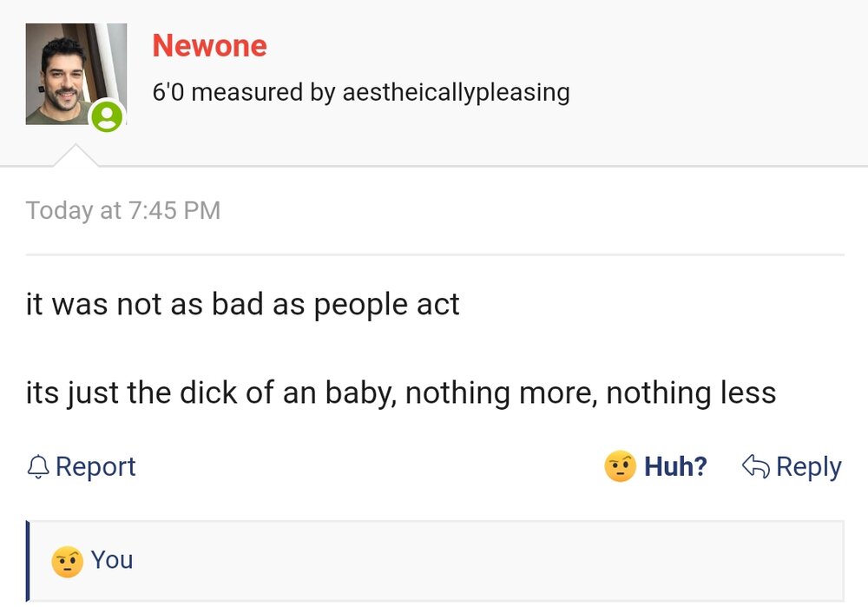Click the bell icon beside Report
Image resolution: width=868 pixels, height=607 pixels.
pyautogui.click(x=38, y=467)
